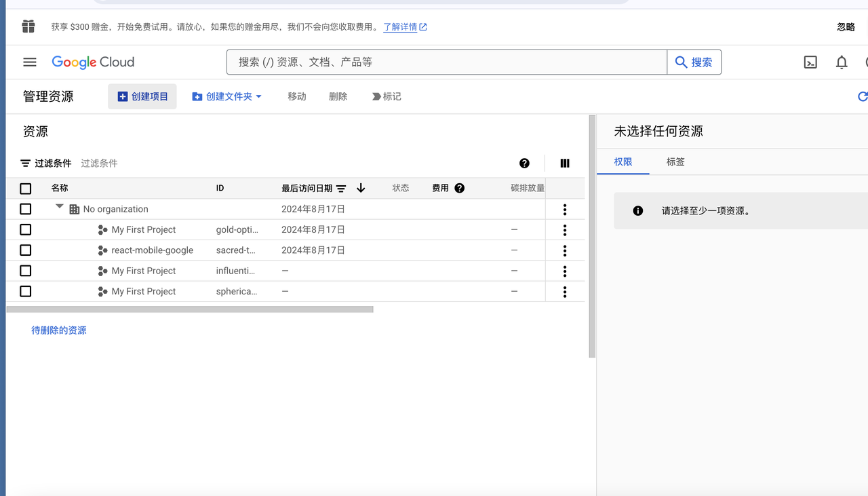
Task: Click the Google Cloud logo
Action: tap(93, 62)
